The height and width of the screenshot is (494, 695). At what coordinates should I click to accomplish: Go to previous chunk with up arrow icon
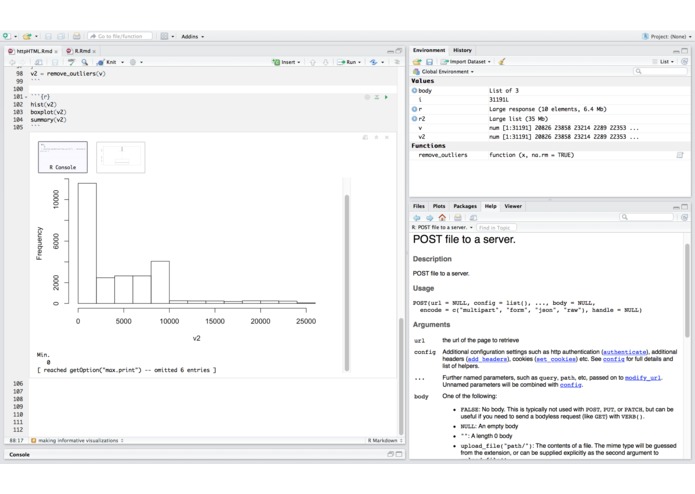(312, 62)
